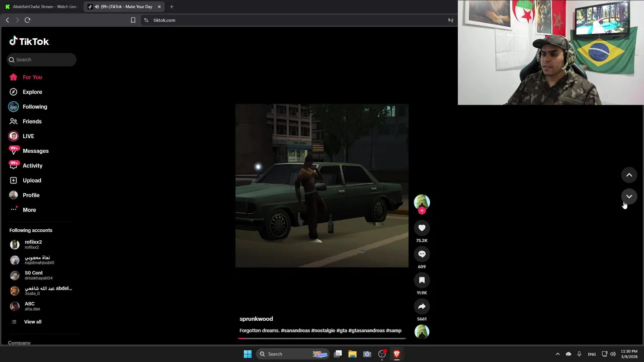Click the people icon beside Friends
Image resolution: width=644 pixels, height=362 pixels.
click(x=14, y=122)
